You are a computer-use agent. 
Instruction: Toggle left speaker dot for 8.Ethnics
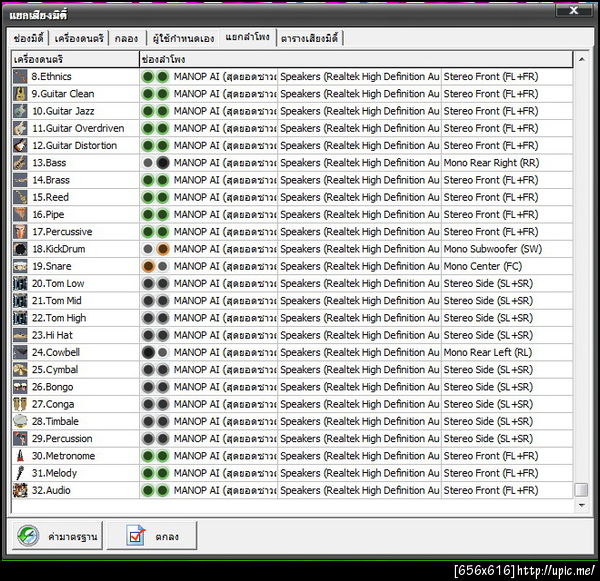click(x=148, y=77)
